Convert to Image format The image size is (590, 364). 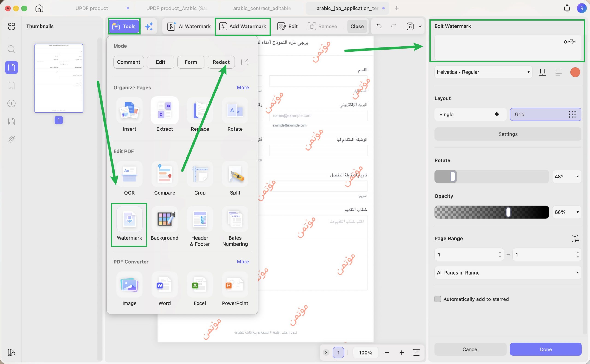point(130,289)
